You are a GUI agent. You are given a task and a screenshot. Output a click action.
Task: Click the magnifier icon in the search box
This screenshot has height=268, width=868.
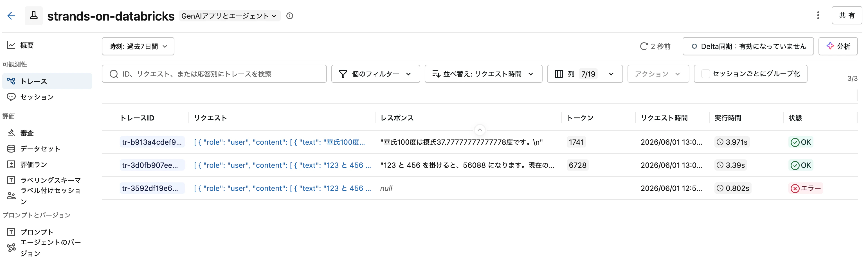coord(114,74)
